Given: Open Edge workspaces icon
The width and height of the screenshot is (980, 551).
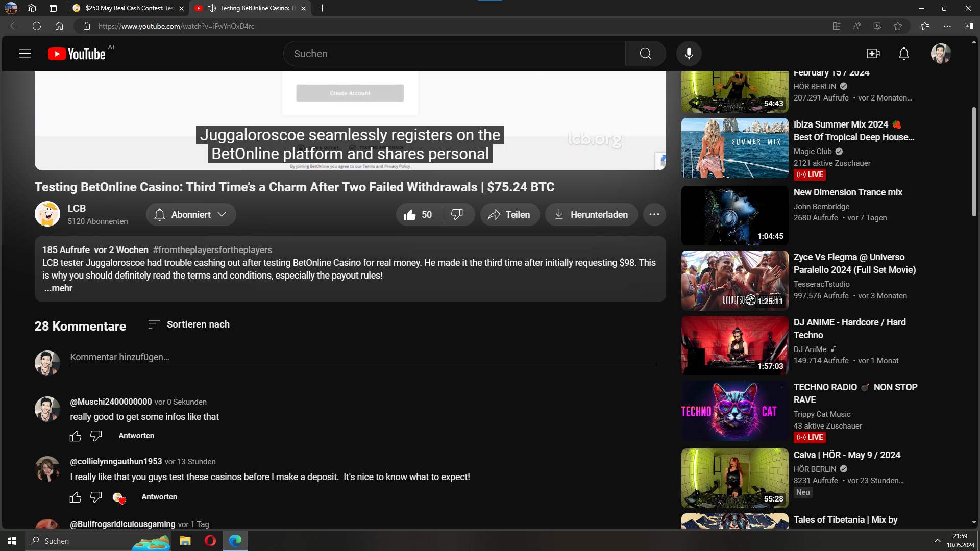Looking at the screenshot, I should coord(32,8).
